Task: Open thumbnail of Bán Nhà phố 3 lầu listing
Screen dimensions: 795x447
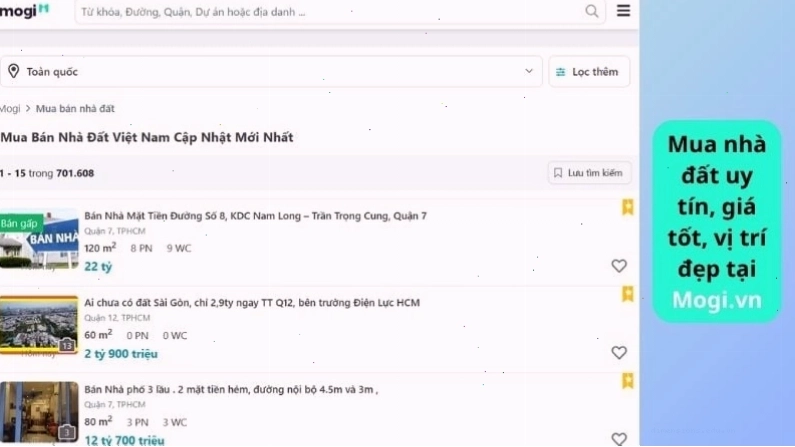Action: (39, 412)
